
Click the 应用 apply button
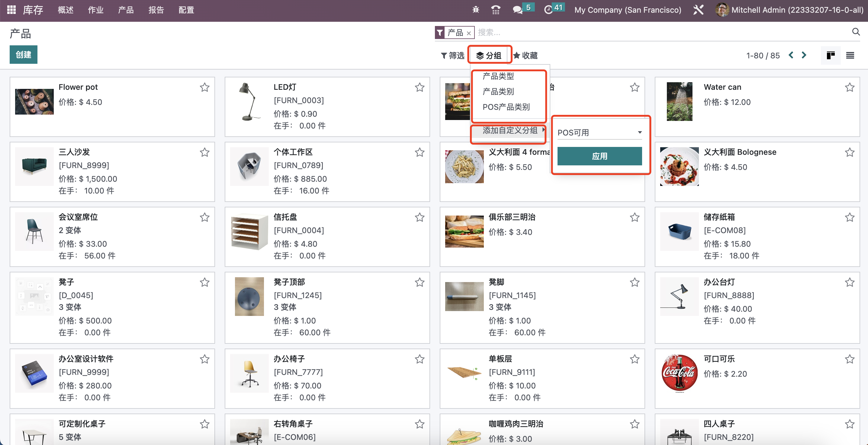coord(600,156)
